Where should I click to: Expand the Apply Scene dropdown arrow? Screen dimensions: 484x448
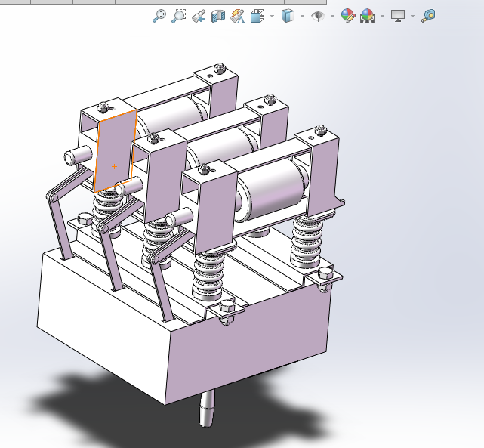[x=382, y=16]
